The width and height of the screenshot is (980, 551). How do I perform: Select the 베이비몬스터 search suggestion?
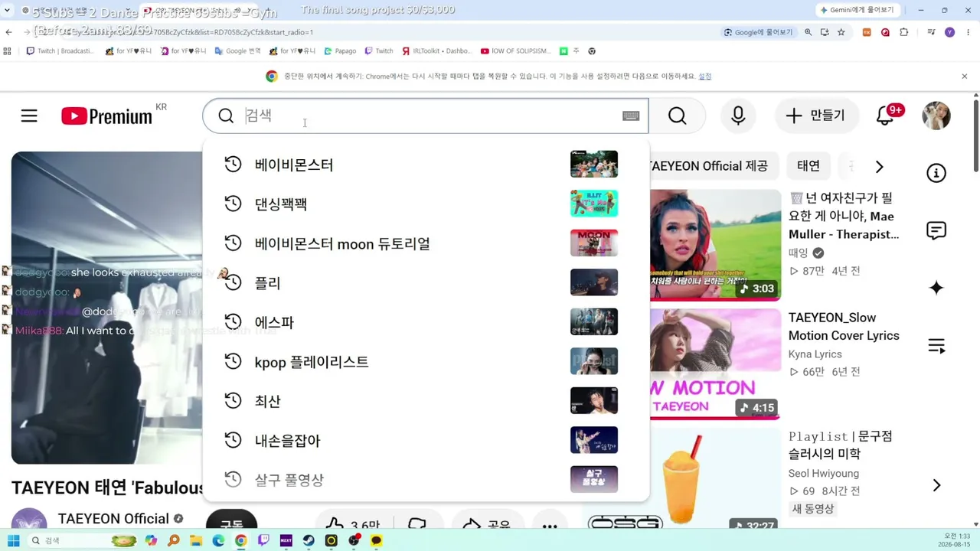click(426, 165)
